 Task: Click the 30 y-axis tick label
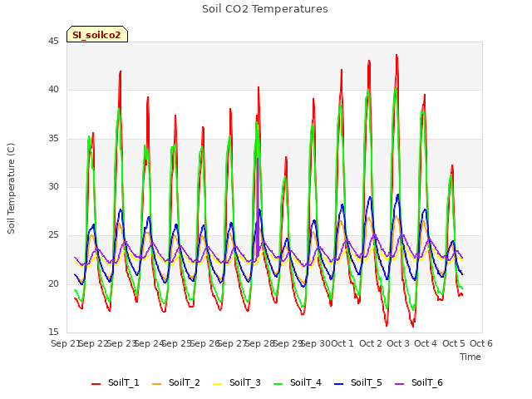point(53,186)
